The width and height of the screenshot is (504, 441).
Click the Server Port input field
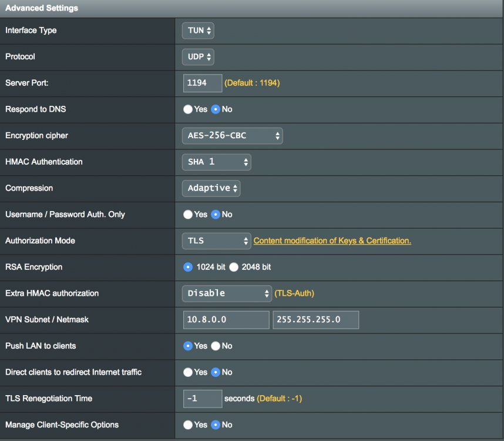pos(203,83)
